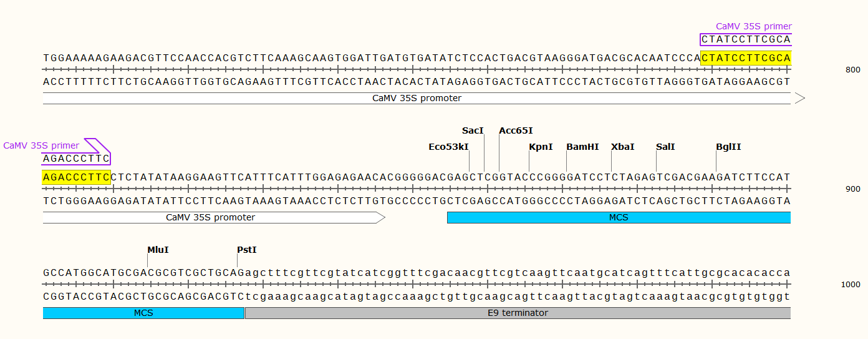Select the Eco53kI enzyme label

point(448,147)
